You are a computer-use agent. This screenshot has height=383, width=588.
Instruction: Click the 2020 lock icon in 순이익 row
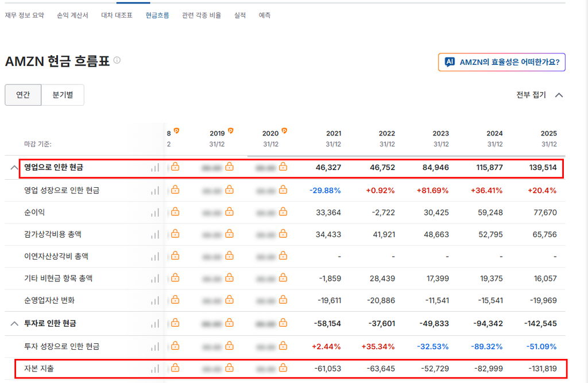tap(283, 212)
